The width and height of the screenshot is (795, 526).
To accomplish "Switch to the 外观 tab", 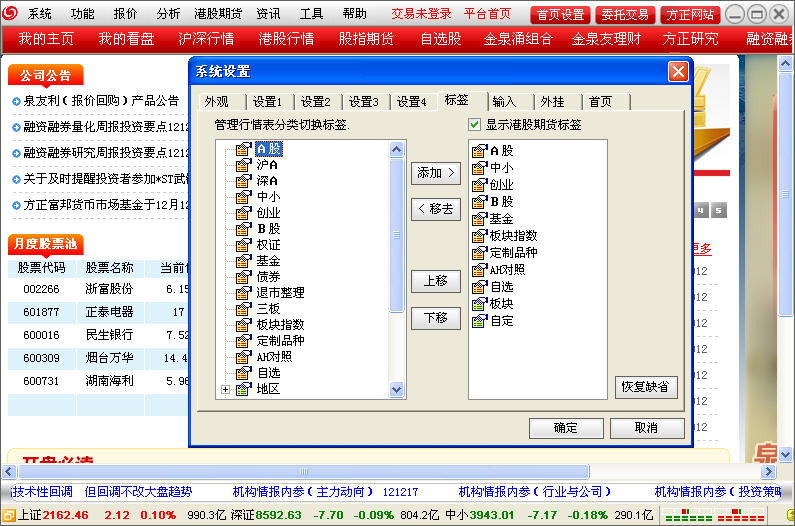I will click(x=216, y=102).
